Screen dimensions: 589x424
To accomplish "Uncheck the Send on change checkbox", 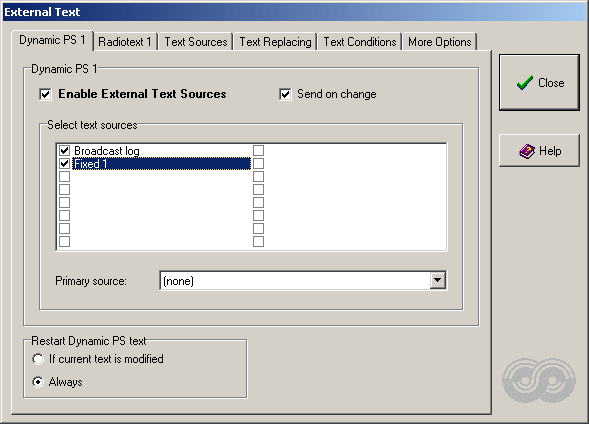I will point(285,94).
